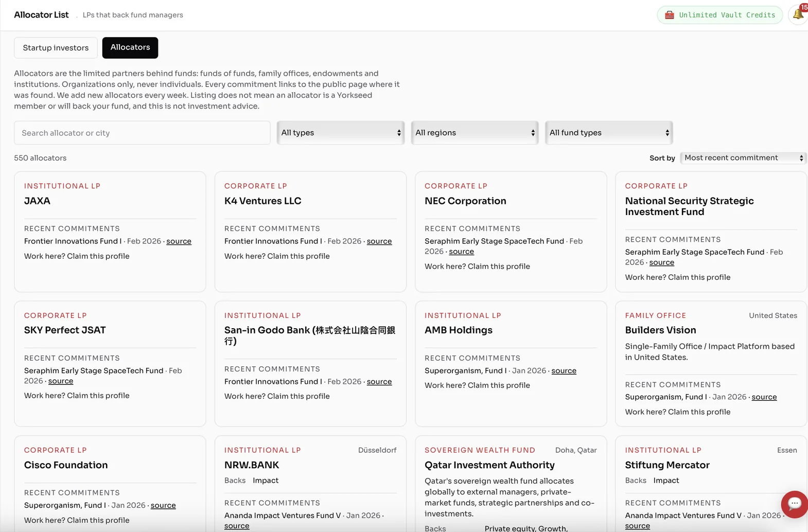Open the Sort by Most recent commitment dropdown
Screen dimensions: 808x532
tap(743, 158)
